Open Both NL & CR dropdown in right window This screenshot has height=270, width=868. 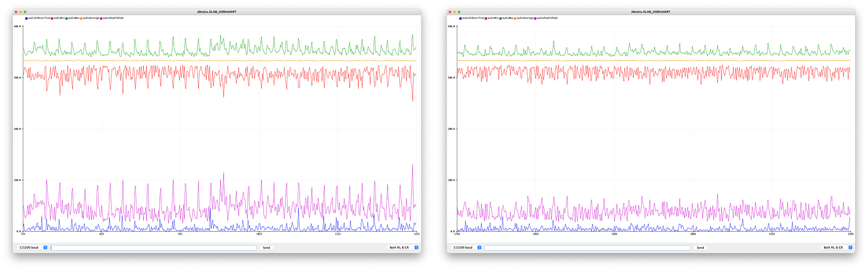[837, 247]
